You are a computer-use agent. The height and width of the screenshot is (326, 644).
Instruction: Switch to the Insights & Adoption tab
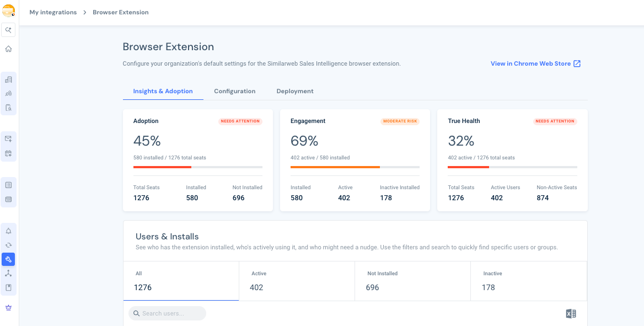click(x=163, y=91)
